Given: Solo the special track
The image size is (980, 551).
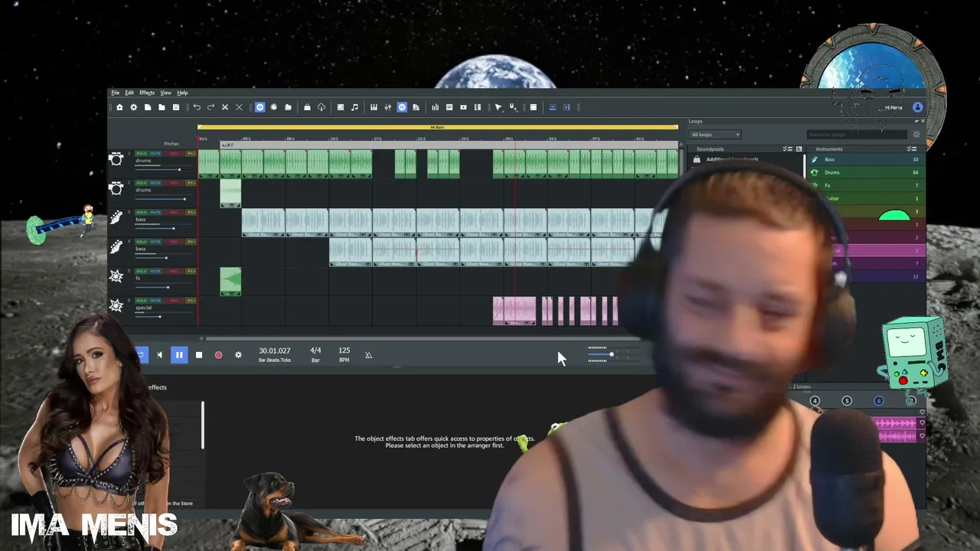Looking at the screenshot, I should [142, 301].
